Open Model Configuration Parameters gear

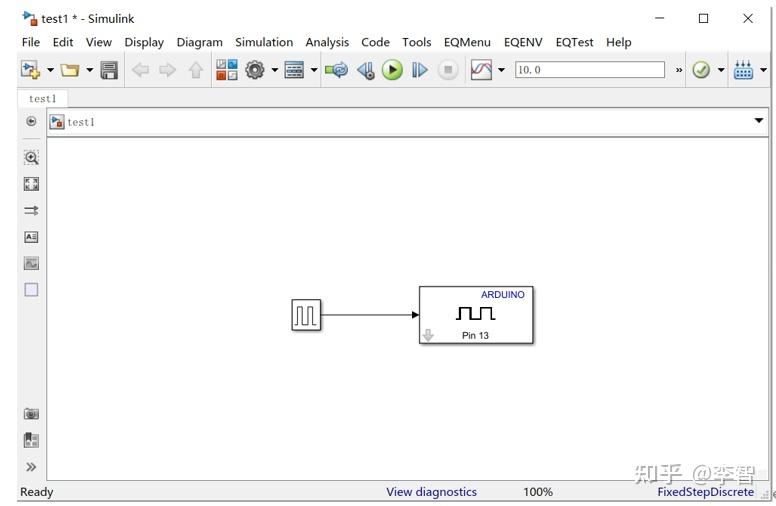click(x=255, y=70)
